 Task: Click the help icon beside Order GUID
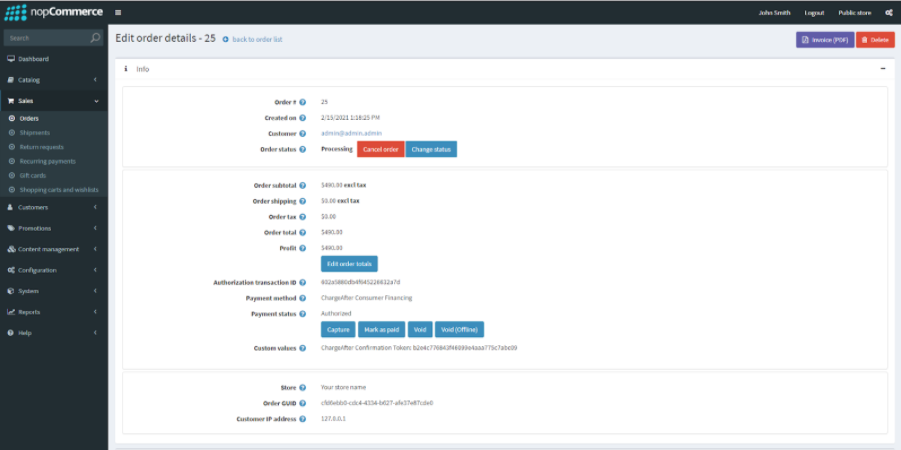pos(302,403)
